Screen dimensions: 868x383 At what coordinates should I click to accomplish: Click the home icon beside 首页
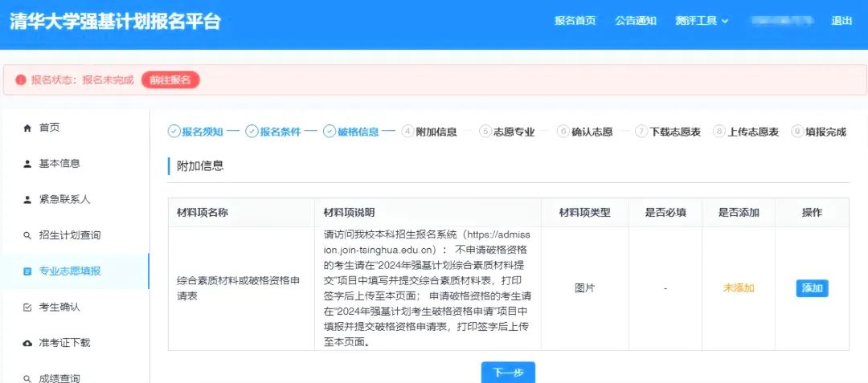[x=27, y=128]
